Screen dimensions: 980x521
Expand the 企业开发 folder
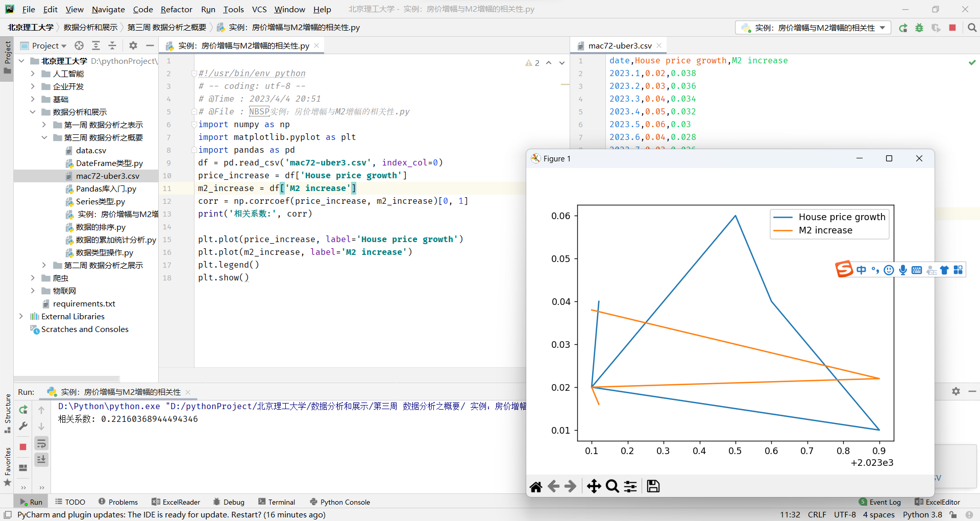[x=33, y=86]
